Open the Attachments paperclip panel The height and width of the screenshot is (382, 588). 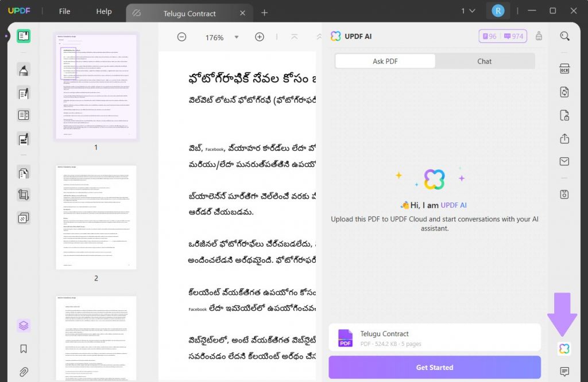point(24,369)
